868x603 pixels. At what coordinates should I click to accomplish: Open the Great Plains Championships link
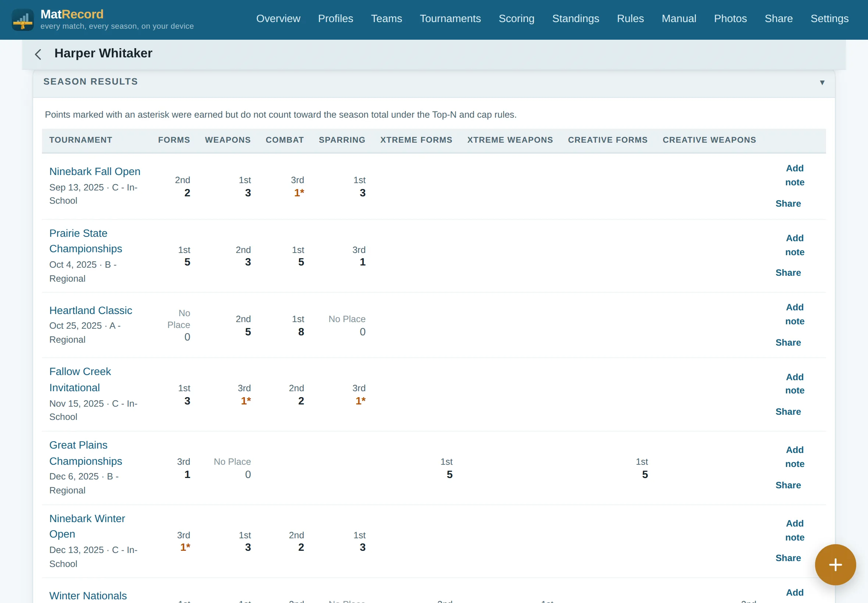(x=86, y=453)
